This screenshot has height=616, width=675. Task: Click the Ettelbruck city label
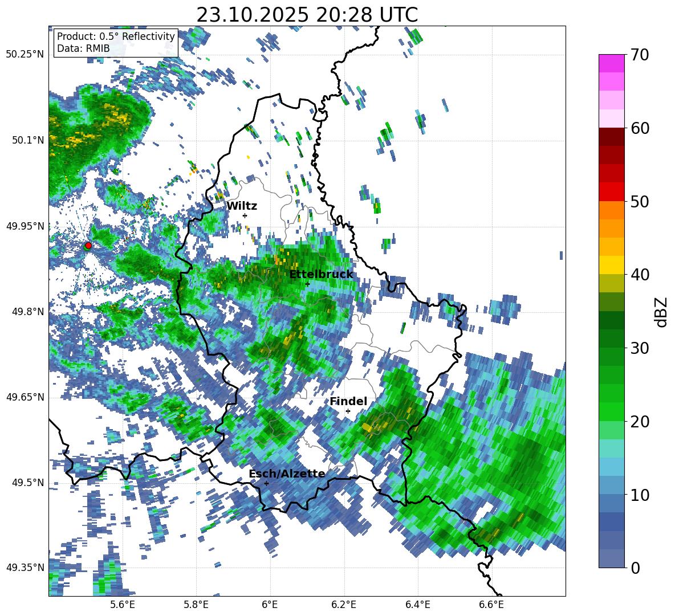(321, 275)
